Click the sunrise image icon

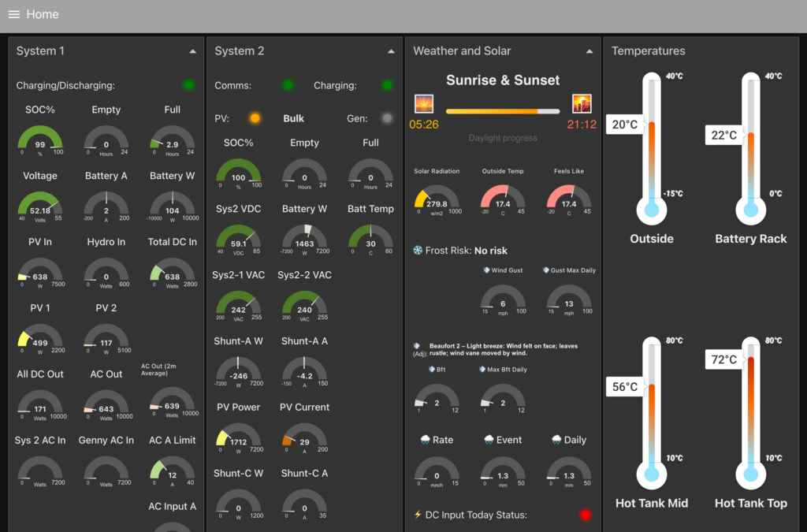click(x=424, y=103)
